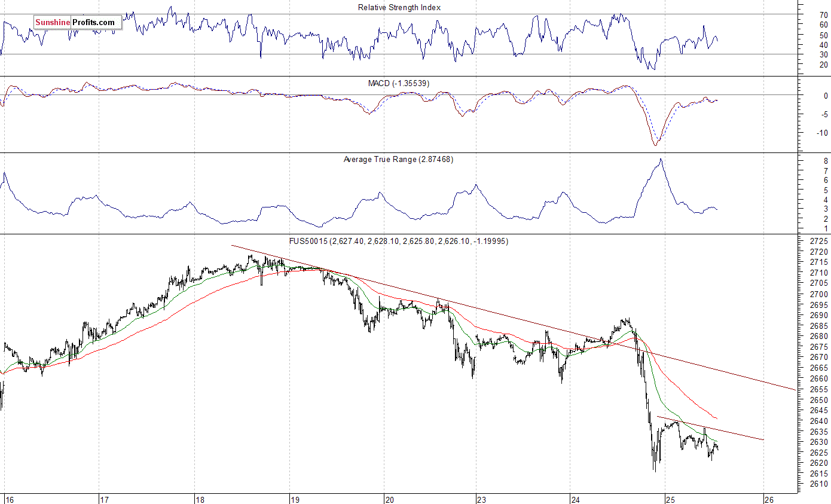Click the 2680 price level label

coord(818,336)
